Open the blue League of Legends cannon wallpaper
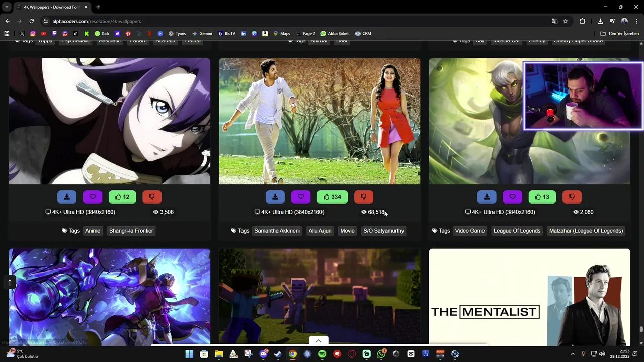The width and height of the screenshot is (644, 362). 110,297
